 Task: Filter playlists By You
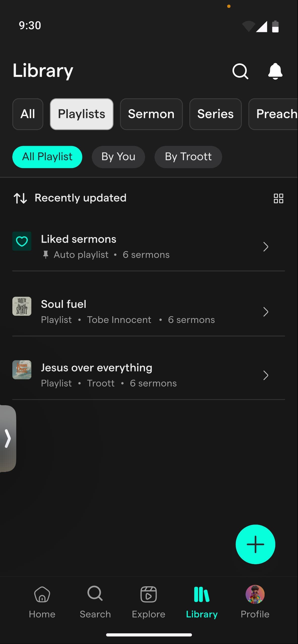[118, 157]
